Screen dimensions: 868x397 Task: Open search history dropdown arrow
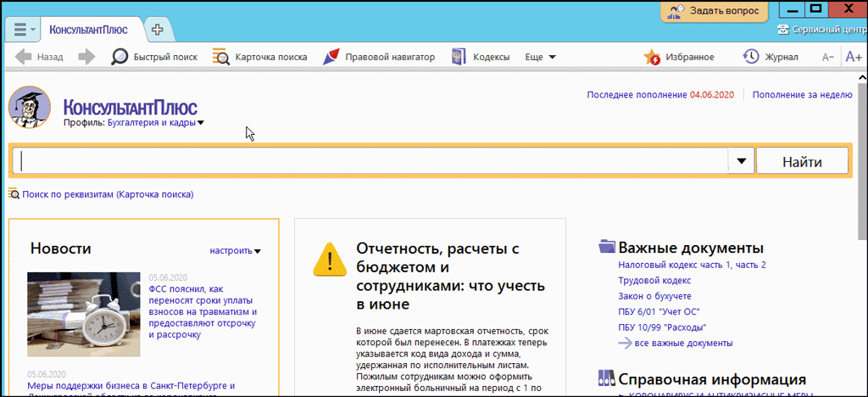(741, 160)
